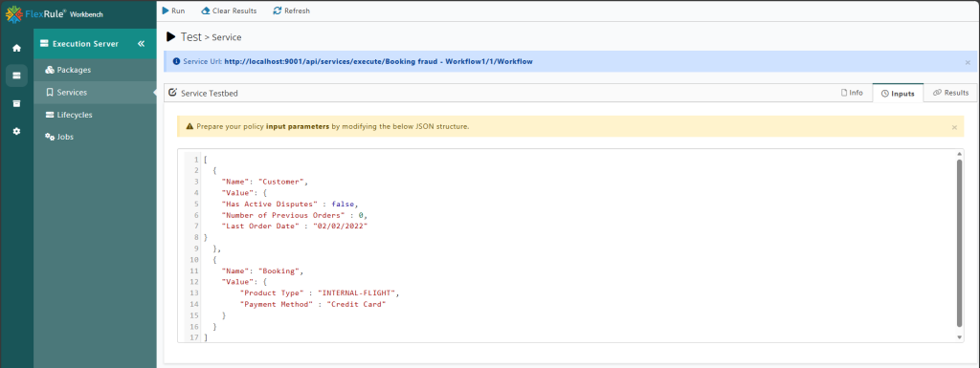Click the "Has Active Disputes" line
The height and width of the screenshot is (368, 980).
pos(291,204)
